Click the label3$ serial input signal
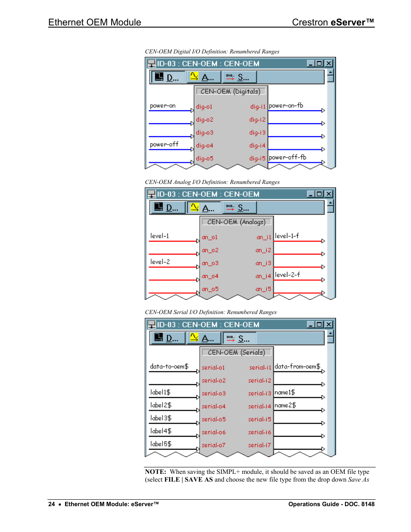Screen dimensions: 411x532 coord(161,418)
